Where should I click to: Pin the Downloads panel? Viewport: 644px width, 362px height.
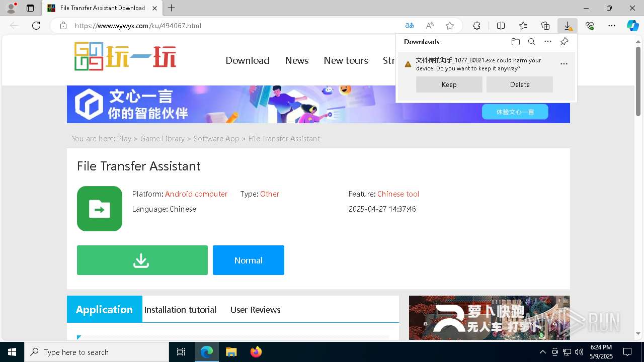pyautogui.click(x=565, y=42)
